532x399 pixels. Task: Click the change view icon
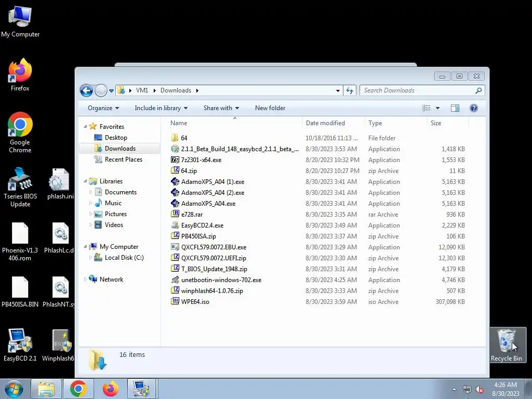(426, 108)
